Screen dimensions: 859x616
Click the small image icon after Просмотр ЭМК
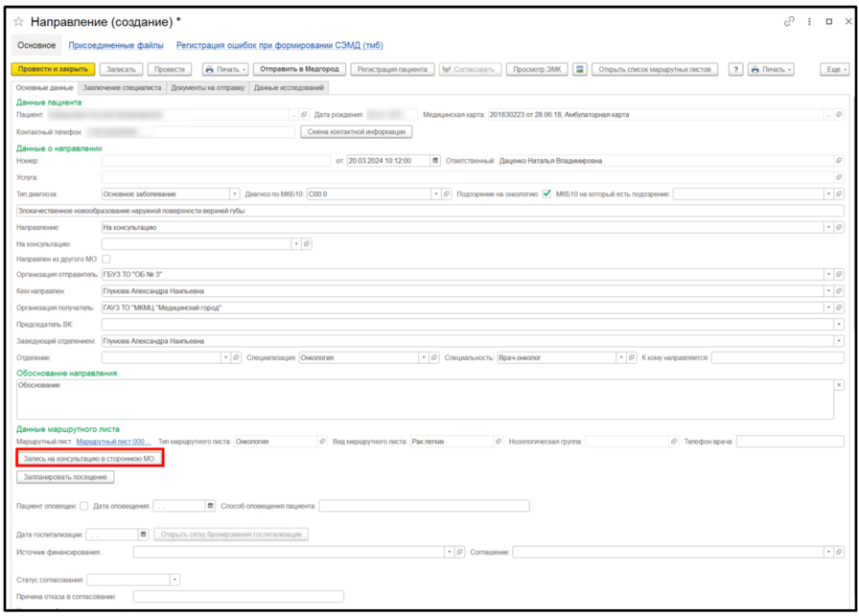pos(580,70)
